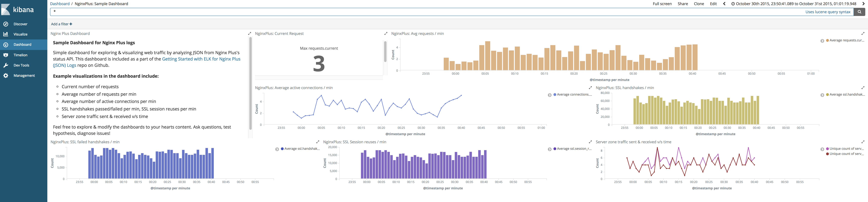The image size is (868, 202).
Task: Toggle legend of Average active connections chart
Action: click(x=550, y=95)
